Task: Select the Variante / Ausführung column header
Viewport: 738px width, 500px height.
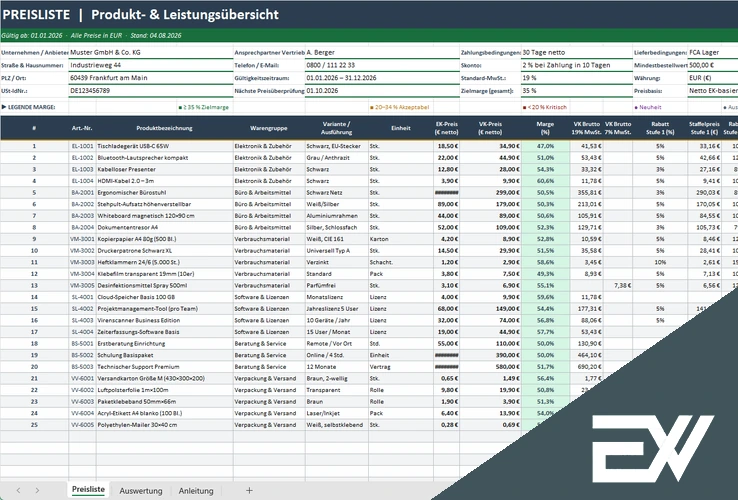Action: [337, 128]
